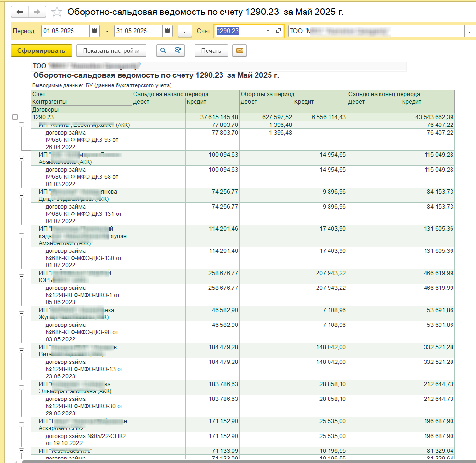476x463 pixels.
Task: Select contract №1298-КГФ-МФО-МКО-30 row
Action: (x=81, y=406)
